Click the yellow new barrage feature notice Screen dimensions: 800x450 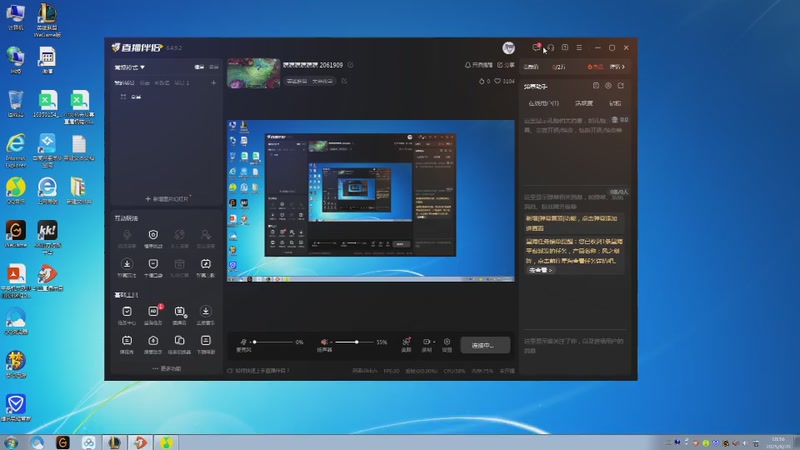pos(572,223)
